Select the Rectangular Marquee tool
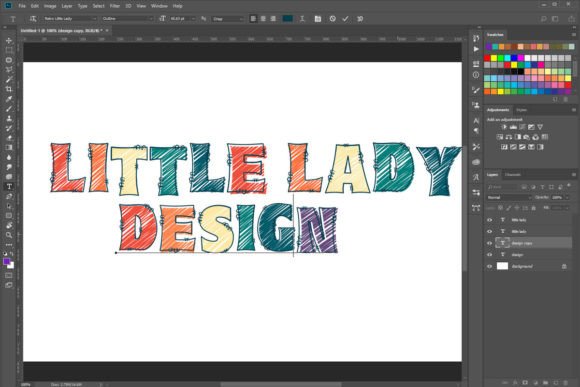Viewport: 580px width, 387px height. coord(9,50)
